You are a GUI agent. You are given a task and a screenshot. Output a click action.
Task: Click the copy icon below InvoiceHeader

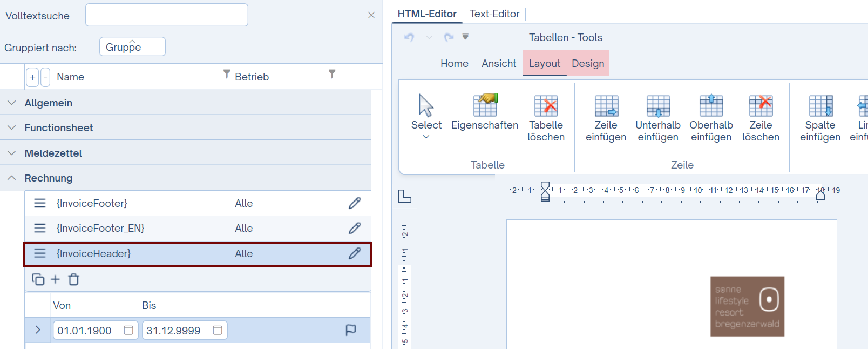click(38, 279)
